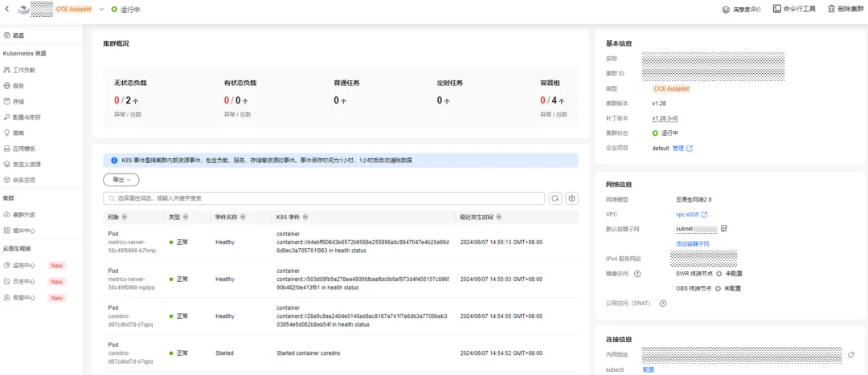
Task: Click kubectl 配置 link
Action: [649, 369]
